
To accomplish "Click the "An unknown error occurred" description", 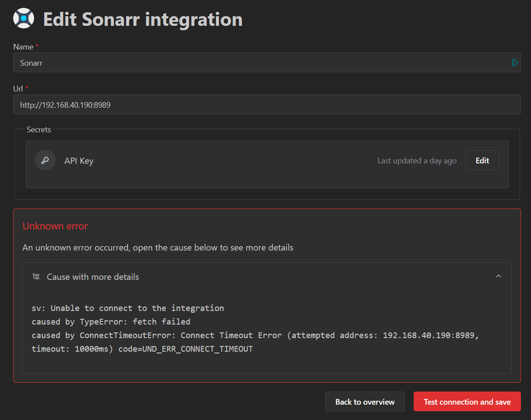I will [x=158, y=248].
